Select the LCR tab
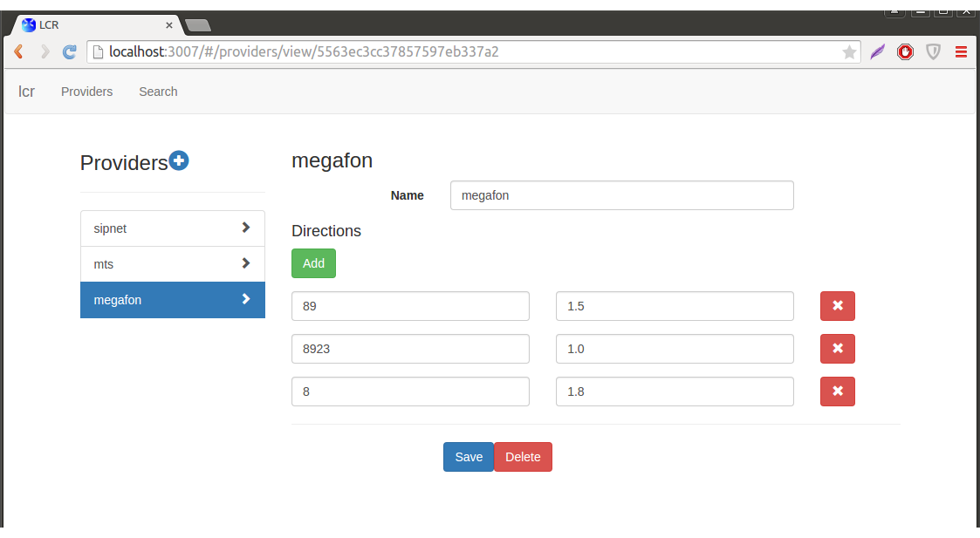 97,25
